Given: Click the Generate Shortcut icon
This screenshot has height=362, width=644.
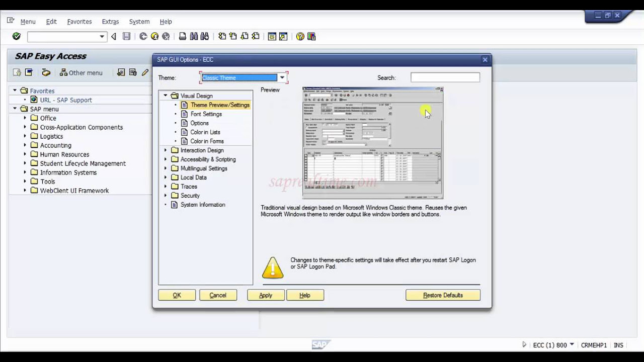Looking at the screenshot, I should point(283,36).
